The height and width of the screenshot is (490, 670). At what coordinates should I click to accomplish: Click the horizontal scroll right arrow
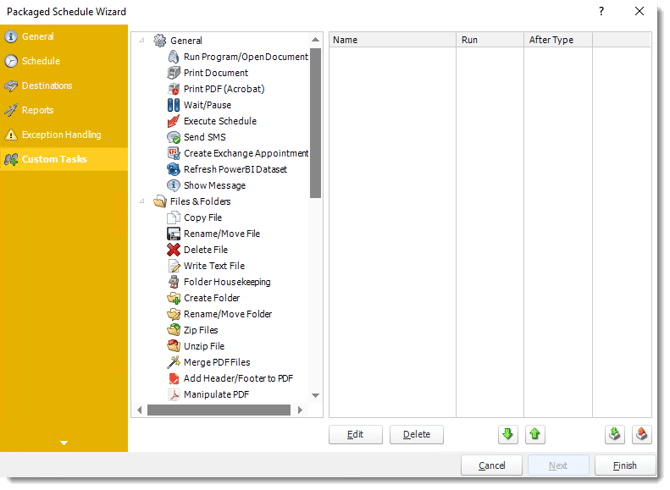tap(300, 411)
